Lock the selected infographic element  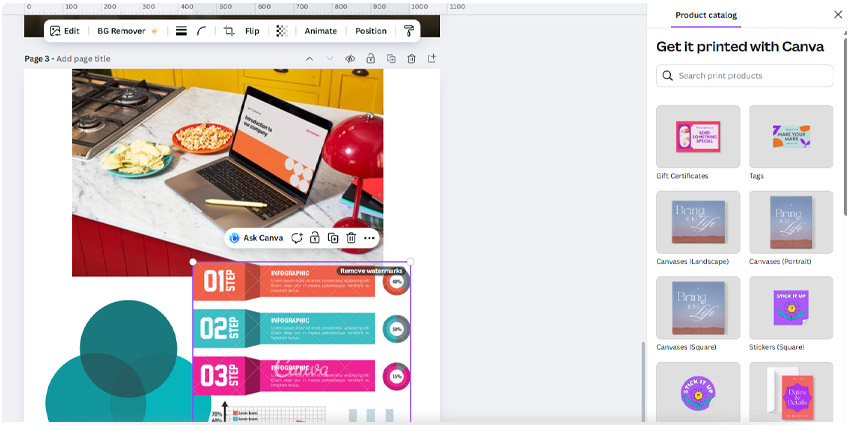[314, 237]
